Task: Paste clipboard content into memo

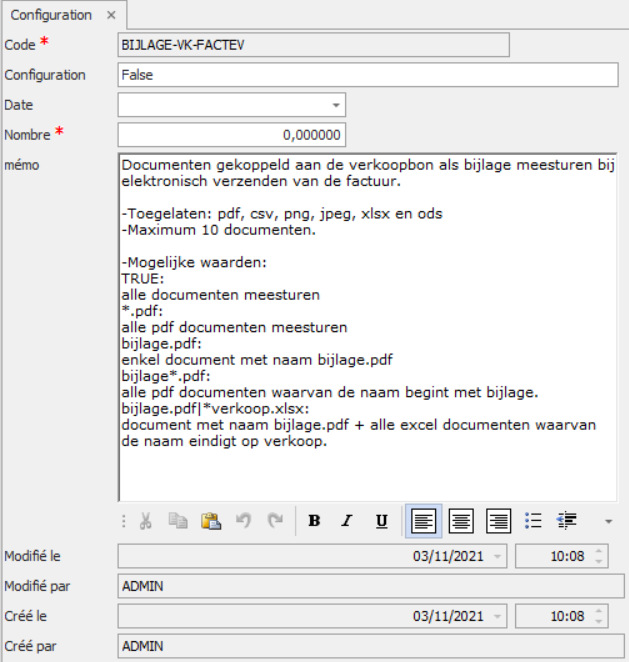Action: tap(211, 521)
